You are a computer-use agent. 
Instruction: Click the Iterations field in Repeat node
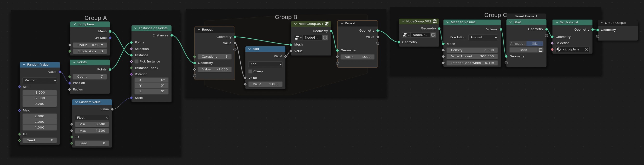(215, 57)
